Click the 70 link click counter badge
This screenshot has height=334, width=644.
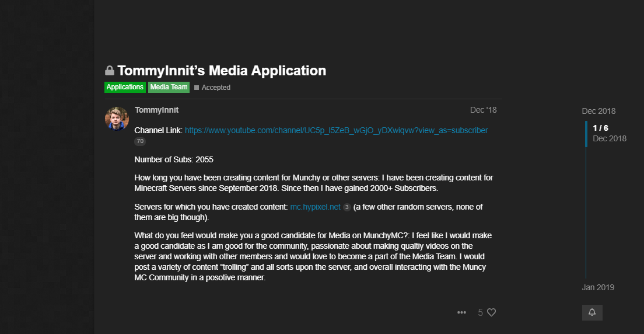click(140, 141)
